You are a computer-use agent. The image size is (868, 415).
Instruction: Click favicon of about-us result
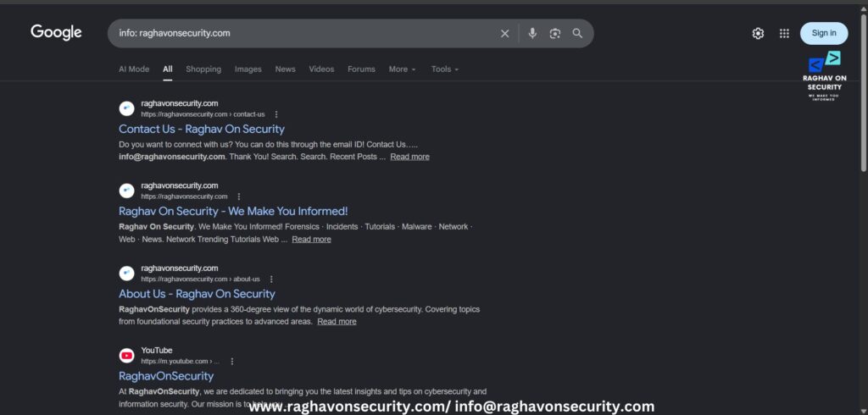127,274
